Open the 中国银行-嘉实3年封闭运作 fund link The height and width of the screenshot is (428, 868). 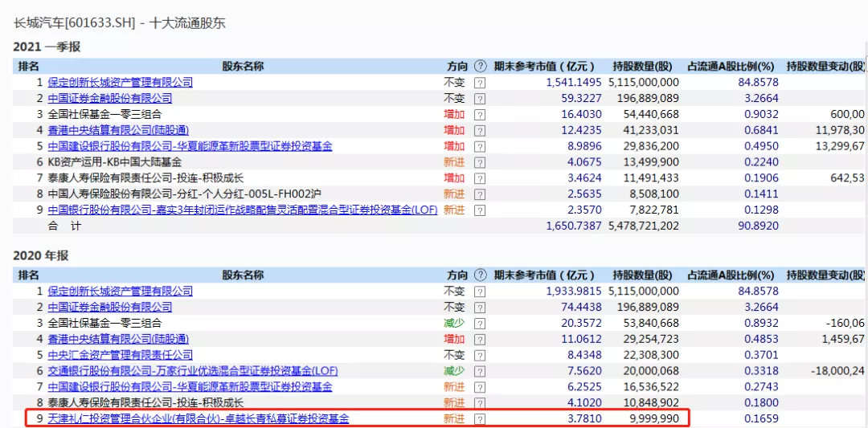[x=243, y=210]
